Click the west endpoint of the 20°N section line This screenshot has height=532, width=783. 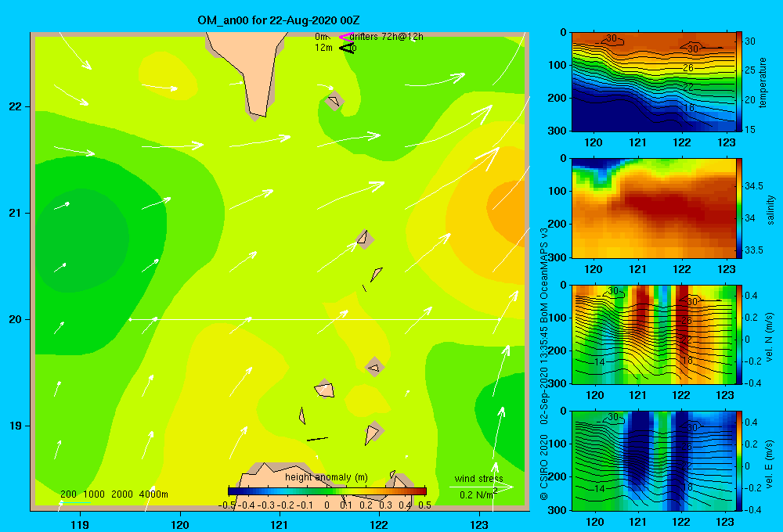pyautogui.click(x=130, y=319)
